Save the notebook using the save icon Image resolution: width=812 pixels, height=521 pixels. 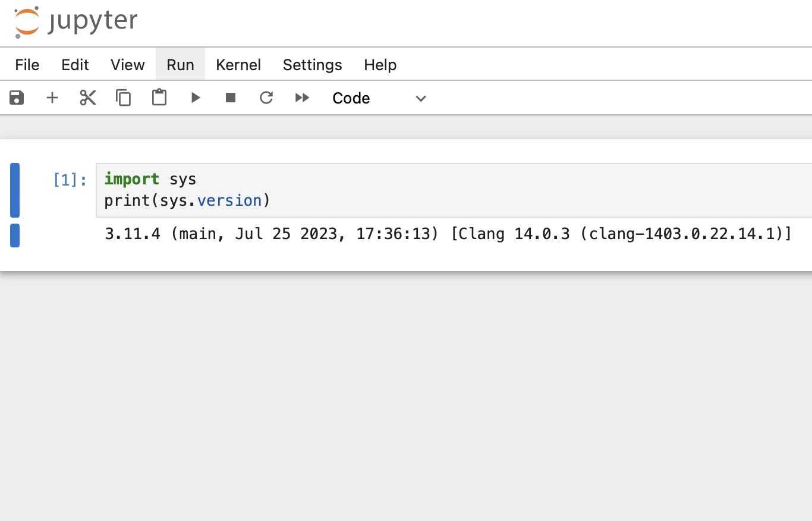click(x=16, y=98)
